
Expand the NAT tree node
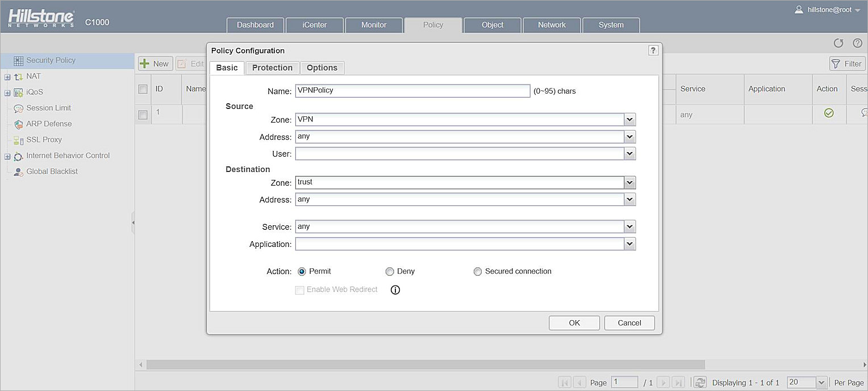point(7,77)
